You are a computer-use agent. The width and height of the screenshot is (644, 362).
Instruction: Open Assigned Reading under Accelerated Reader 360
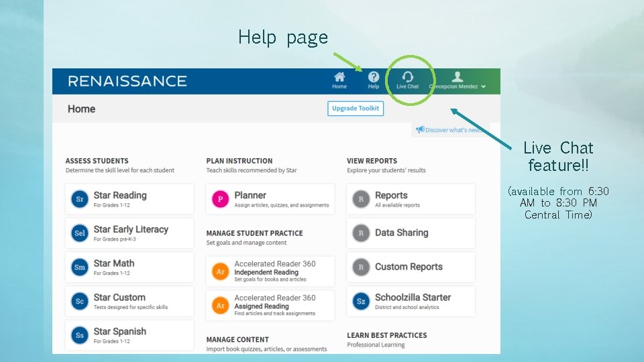point(262,306)
